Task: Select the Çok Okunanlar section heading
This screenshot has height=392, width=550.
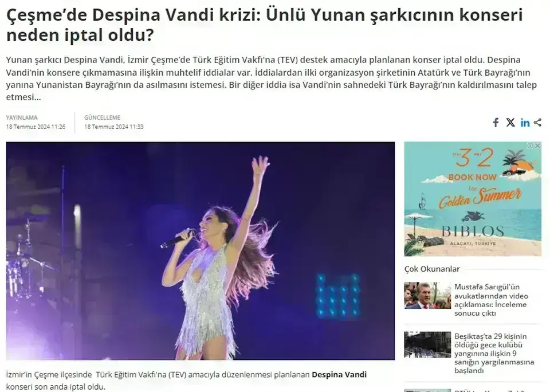Action: tap(432, 269)
